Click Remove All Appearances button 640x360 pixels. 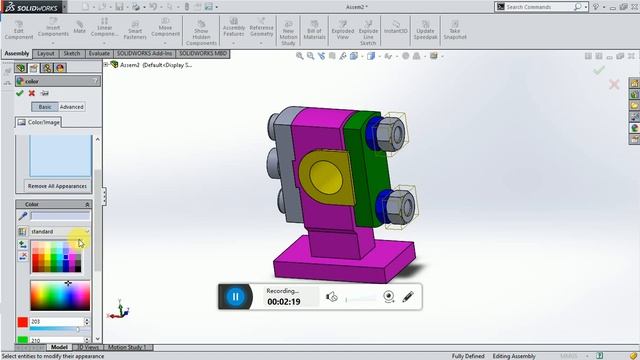(57, 186)
